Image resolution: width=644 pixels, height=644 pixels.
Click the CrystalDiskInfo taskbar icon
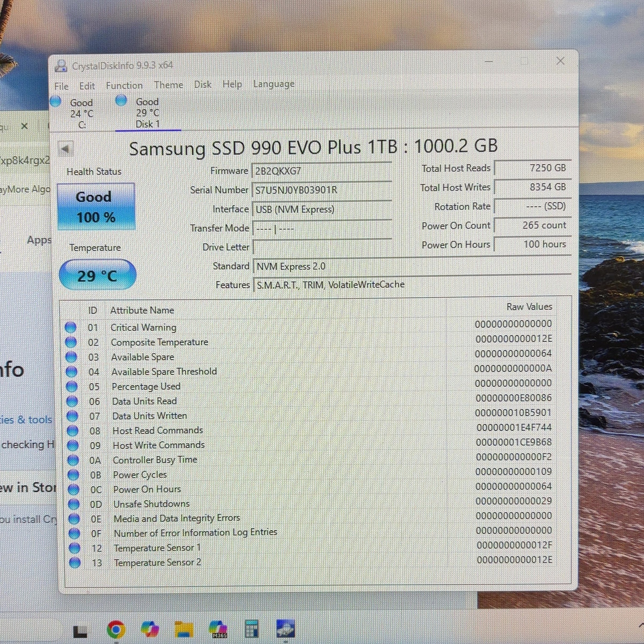(286, 628)
